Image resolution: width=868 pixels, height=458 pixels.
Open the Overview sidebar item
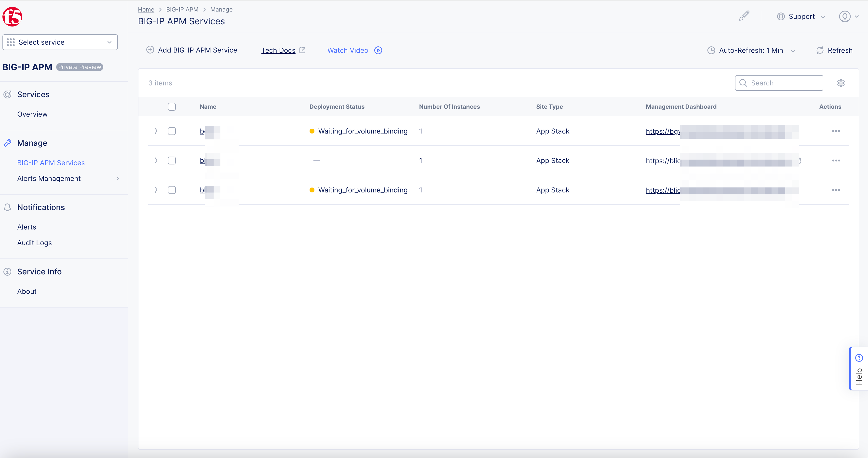pos(32,114)
